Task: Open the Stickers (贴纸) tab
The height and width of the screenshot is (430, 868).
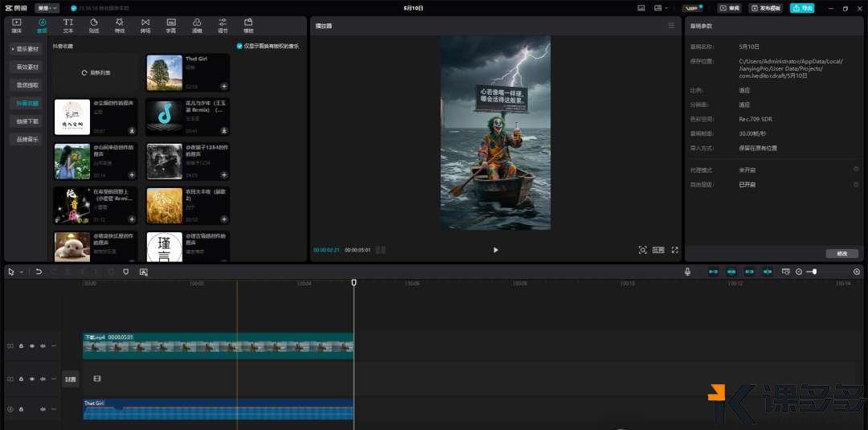Action: click(94, 26)
